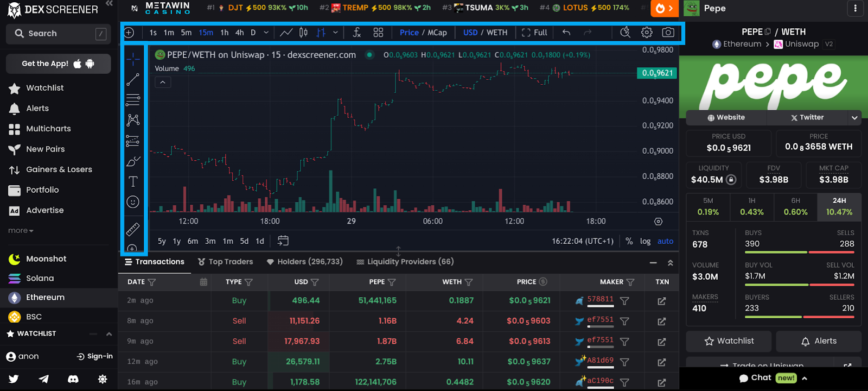The width and height of the screenshot is (868, 391).
Task: Toggle the PRICE column currency icon
Action: (x=543, y=281)
